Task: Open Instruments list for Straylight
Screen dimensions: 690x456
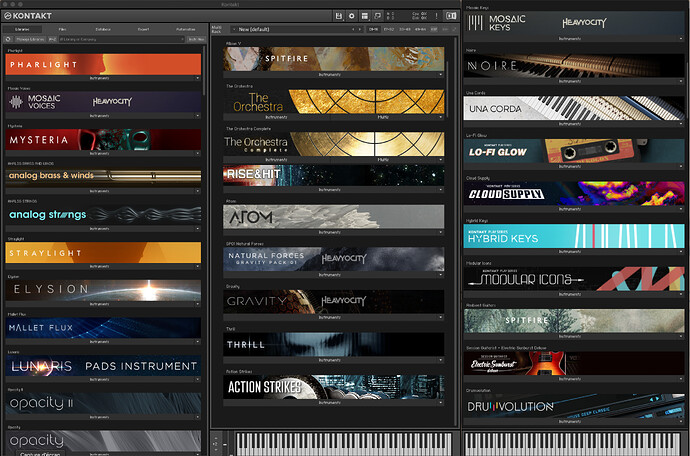Action: (99, 267)
